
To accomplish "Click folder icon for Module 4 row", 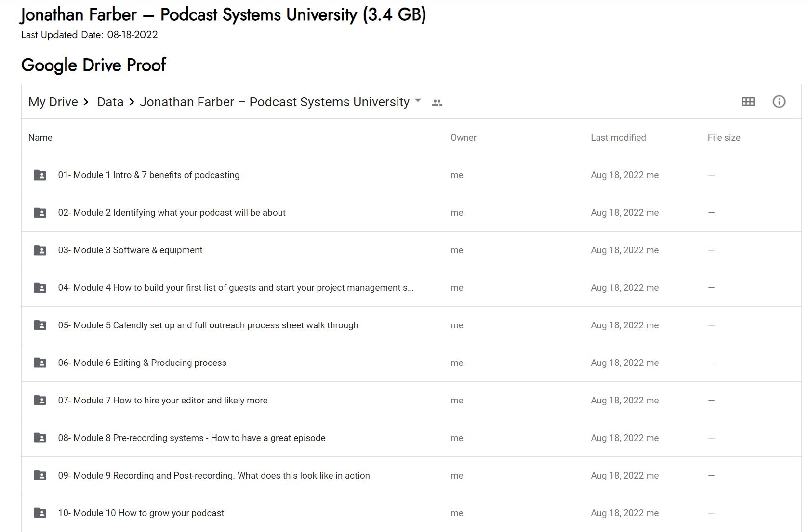I will click(x=40, y=287).
